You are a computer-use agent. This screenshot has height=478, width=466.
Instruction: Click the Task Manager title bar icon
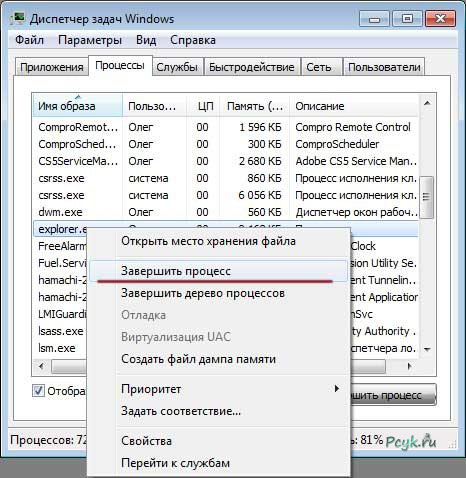17,18
